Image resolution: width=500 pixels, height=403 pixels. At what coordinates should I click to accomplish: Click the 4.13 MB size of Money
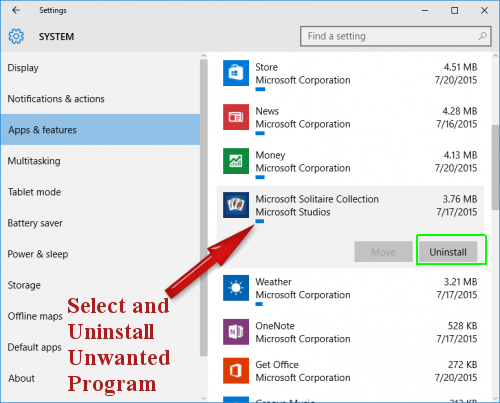[x=460, y=155]
